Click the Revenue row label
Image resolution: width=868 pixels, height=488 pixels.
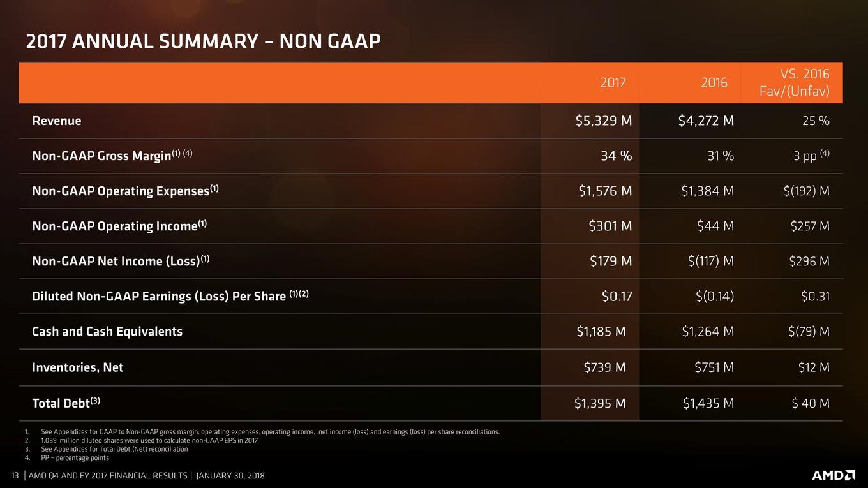(x=57, y=121)
